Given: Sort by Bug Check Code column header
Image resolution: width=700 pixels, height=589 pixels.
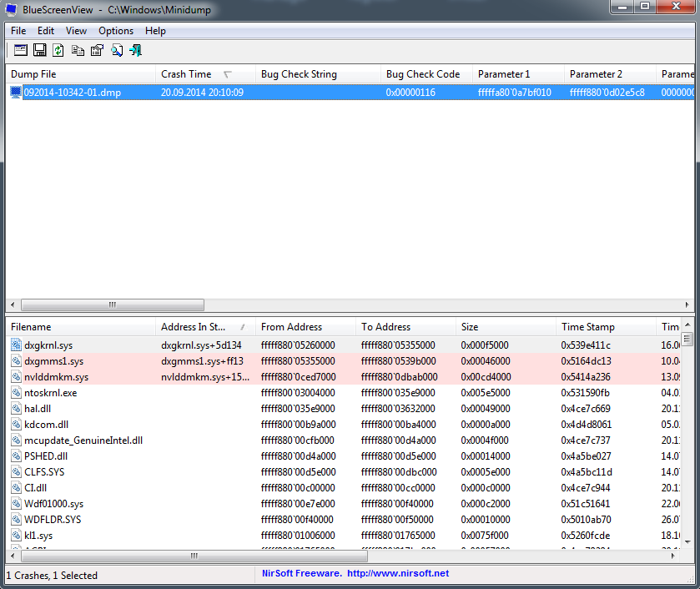Looking at the screenshot, I should pyautogui.click(x=426, y=74).
